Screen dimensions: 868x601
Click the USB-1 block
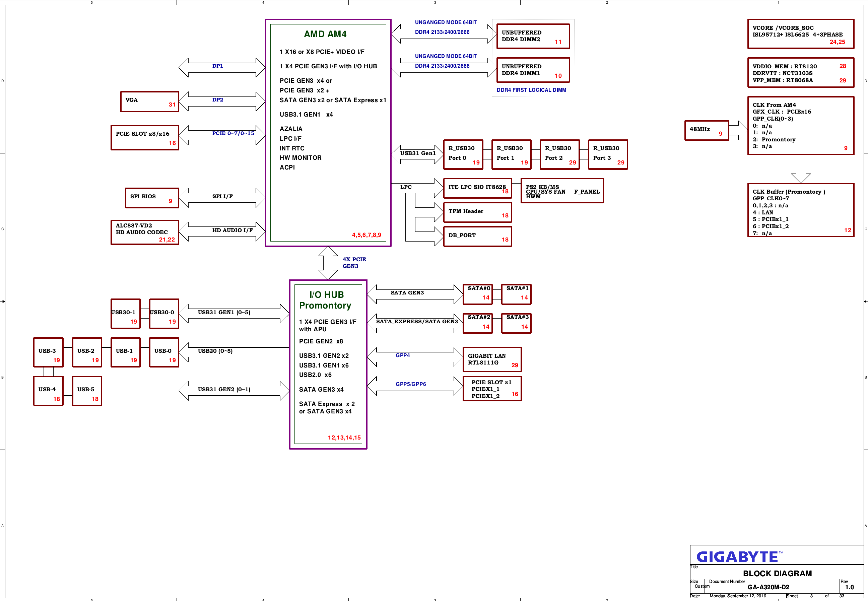click(125, 352)
